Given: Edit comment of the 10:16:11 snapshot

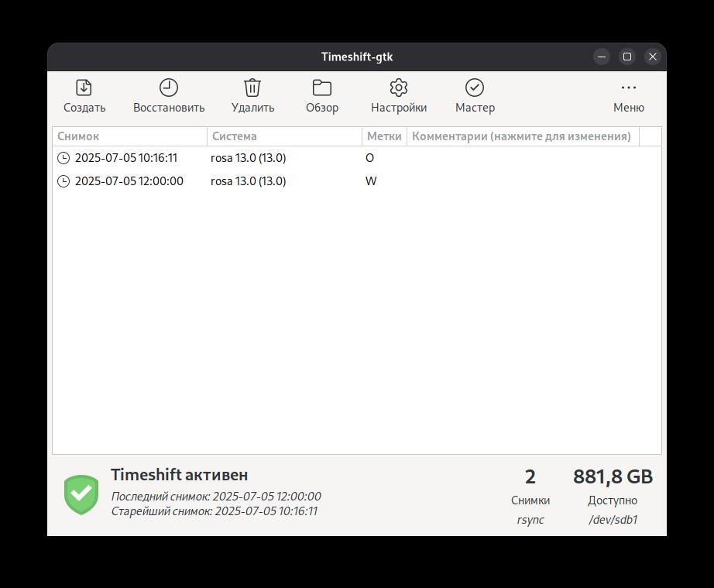Looking at the screenshot, I should coord(523,158).
